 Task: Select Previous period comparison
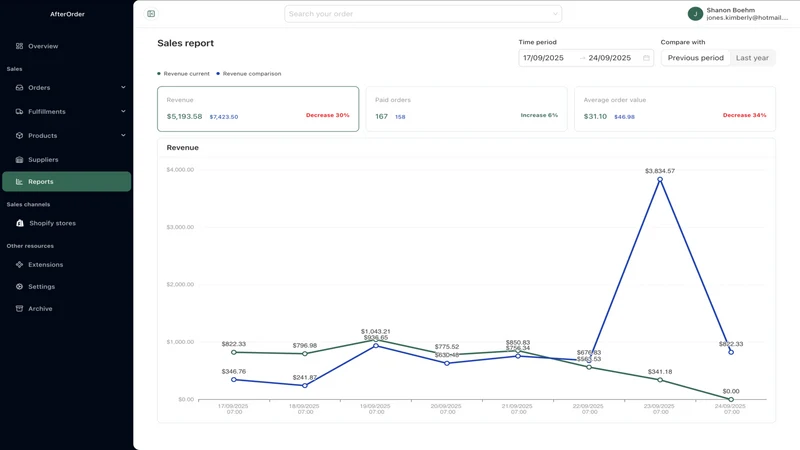point(695,58)
